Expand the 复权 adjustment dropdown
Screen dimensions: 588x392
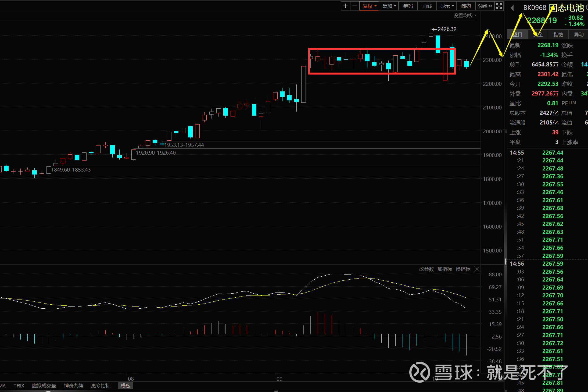pos(370,6)
